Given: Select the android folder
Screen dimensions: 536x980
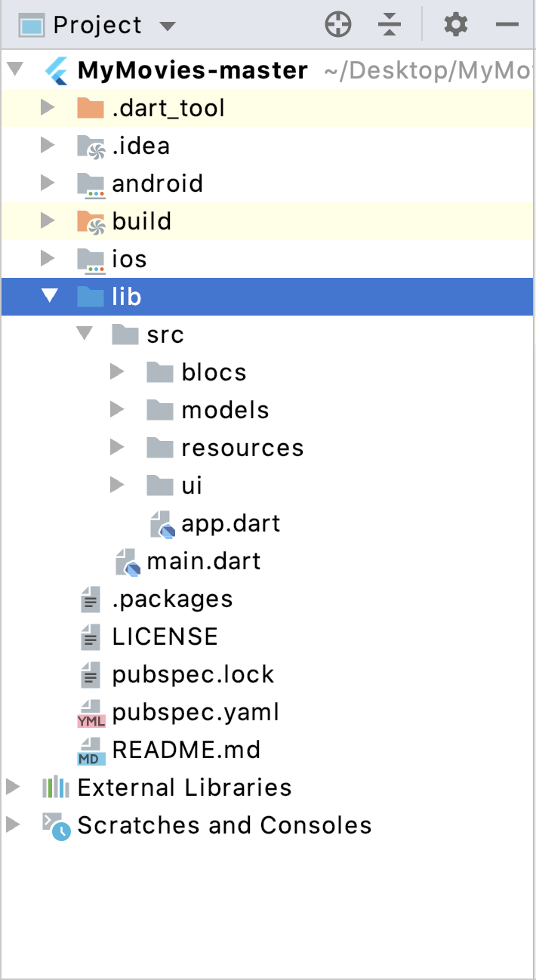Looking at the screenshot, I should coord(157,183).
